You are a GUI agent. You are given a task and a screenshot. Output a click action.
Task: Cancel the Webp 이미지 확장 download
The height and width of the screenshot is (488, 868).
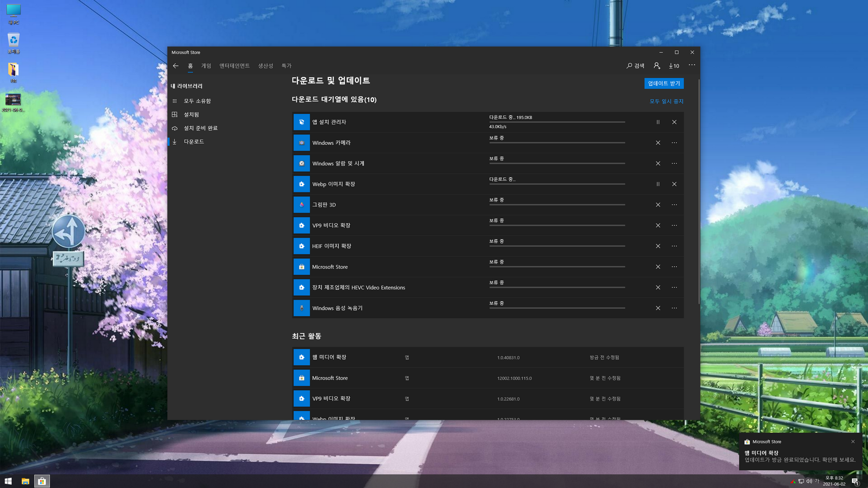pos(674,184)
